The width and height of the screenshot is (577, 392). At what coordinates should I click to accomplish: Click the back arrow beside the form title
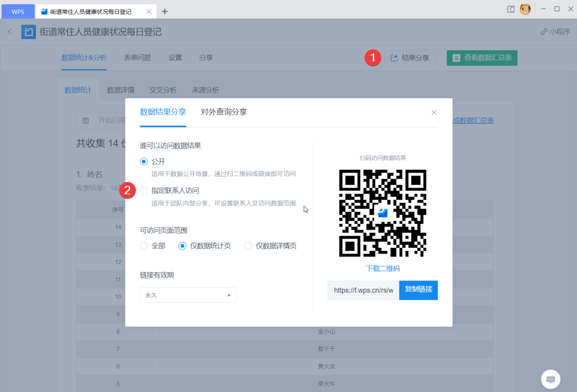click(x=10, y=32)
